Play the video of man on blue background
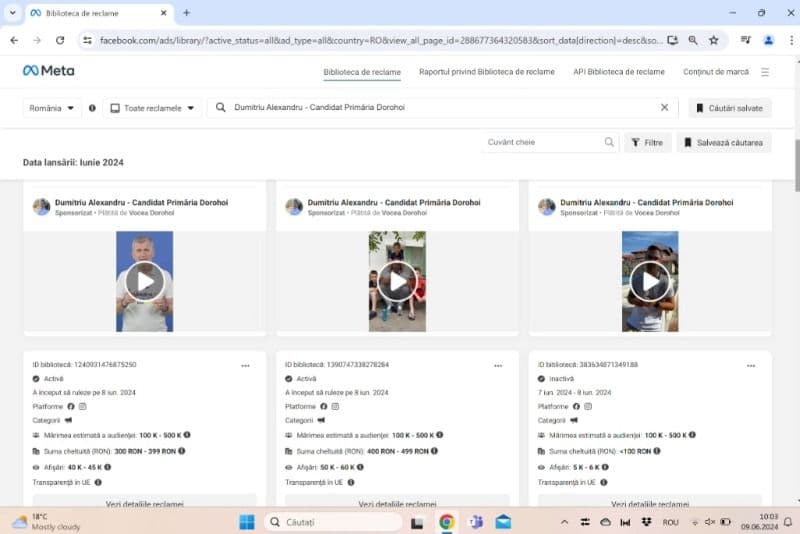Viewport: 800px width, 534px height. coord(145,282)
